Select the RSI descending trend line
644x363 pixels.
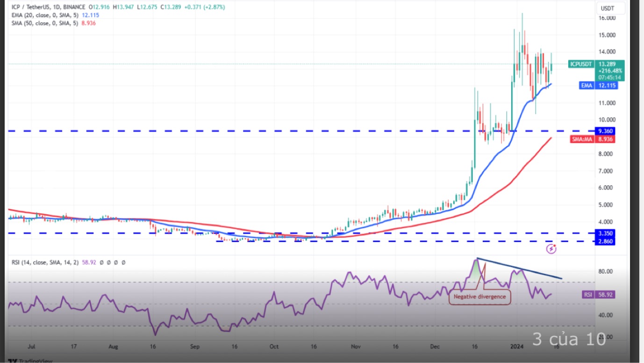click(x=519, y=269)
